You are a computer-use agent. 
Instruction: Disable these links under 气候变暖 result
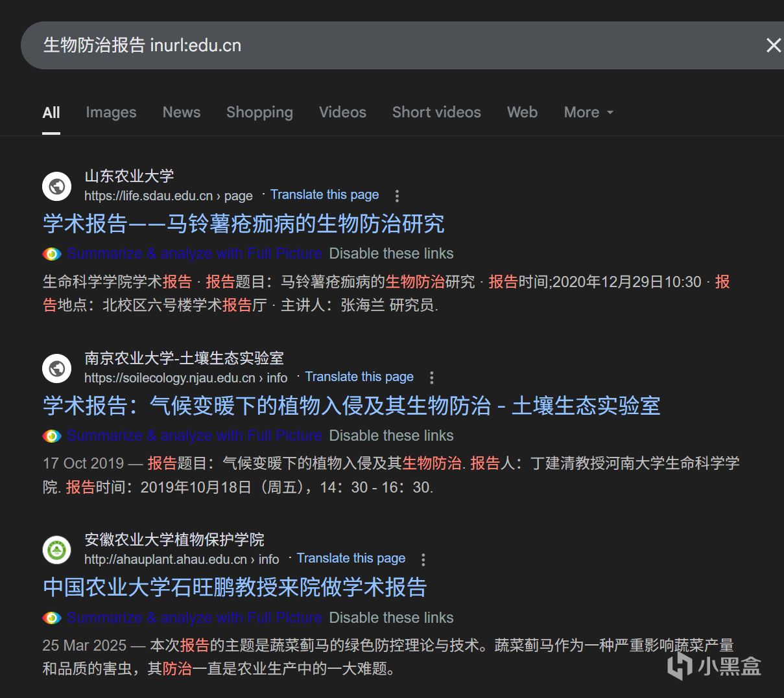(391, 436)
